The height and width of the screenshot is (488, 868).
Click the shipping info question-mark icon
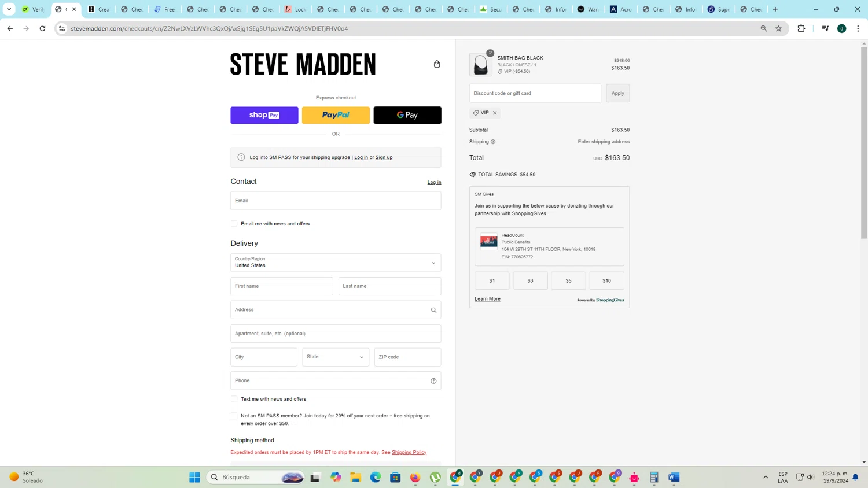pos(493,142)
